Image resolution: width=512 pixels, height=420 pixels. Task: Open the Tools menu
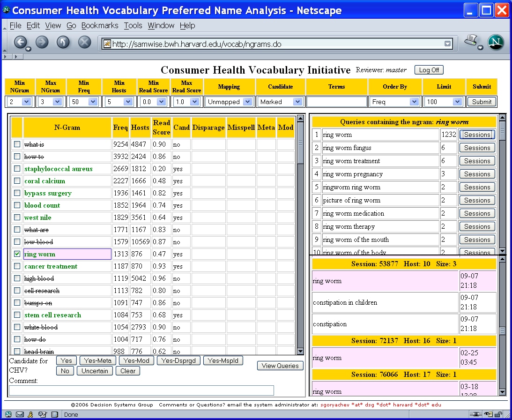[x=133, y=25]
